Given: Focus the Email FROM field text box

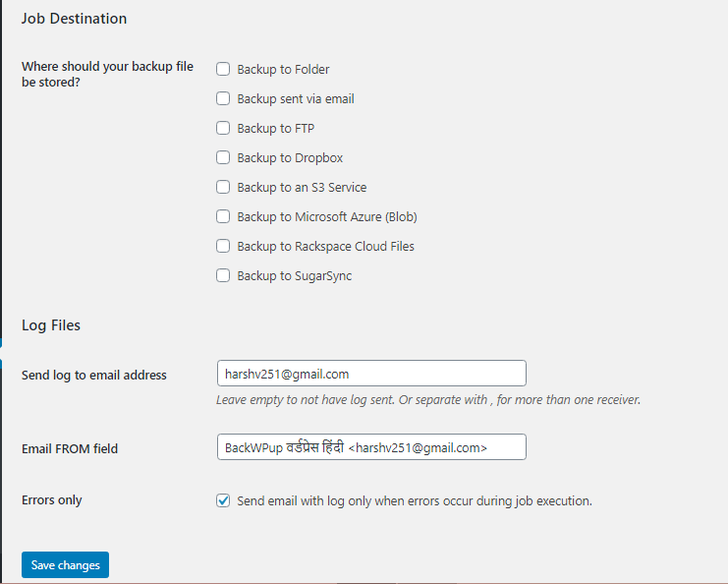Looking at the screenshot, I should tap(370, 447).
